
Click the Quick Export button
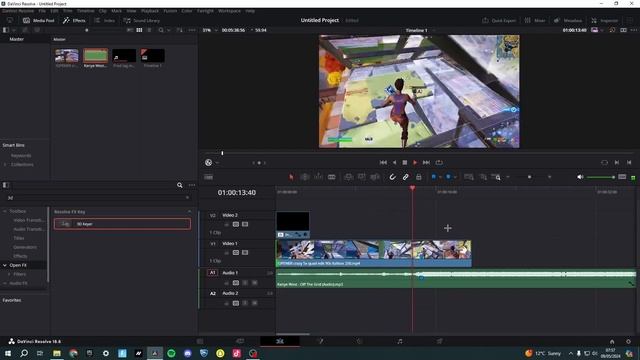click(x=499, y=20)
